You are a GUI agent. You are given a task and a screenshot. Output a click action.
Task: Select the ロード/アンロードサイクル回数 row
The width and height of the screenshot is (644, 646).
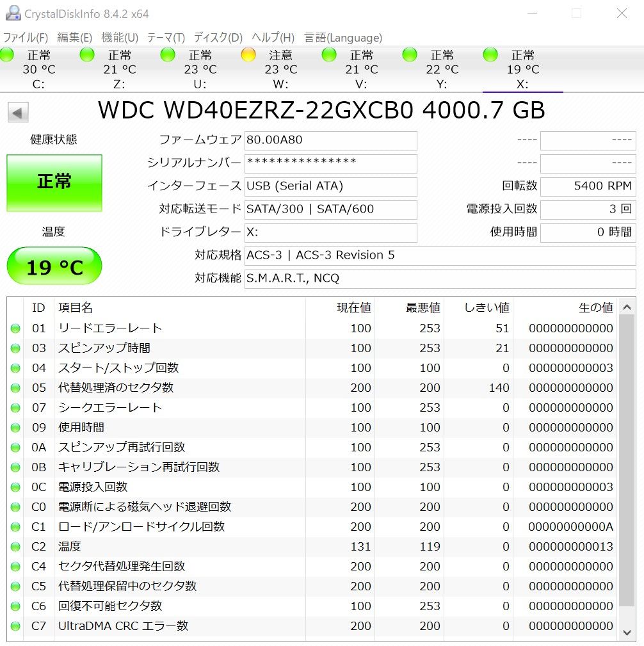(312, 527)
